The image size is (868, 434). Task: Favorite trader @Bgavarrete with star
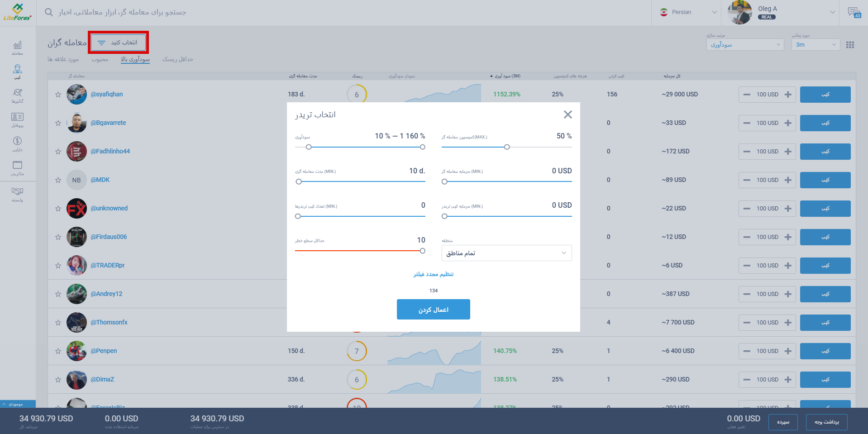[x=58, y=123]
